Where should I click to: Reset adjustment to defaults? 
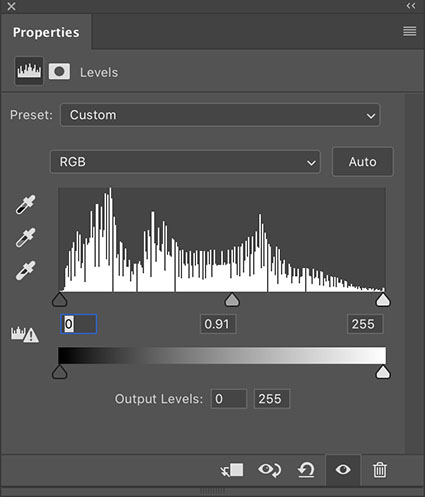pyautogui.click(x=306, y=470)
